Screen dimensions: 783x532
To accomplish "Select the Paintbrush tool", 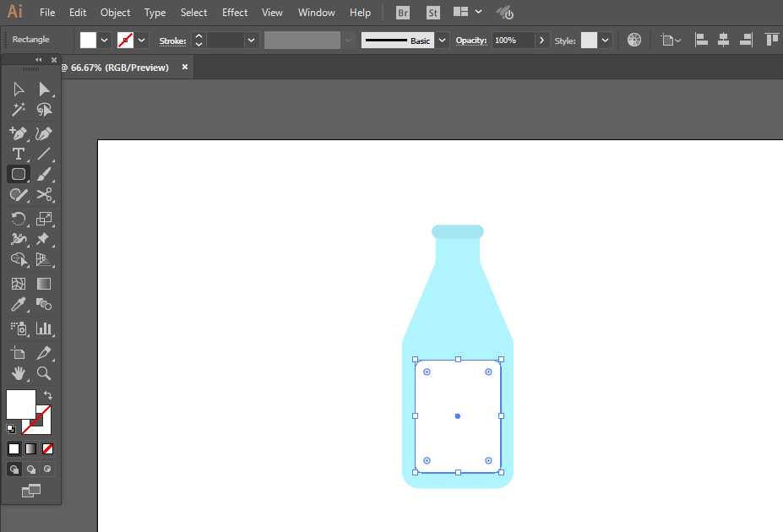I will pyautogui.click(x=45, y=174).
